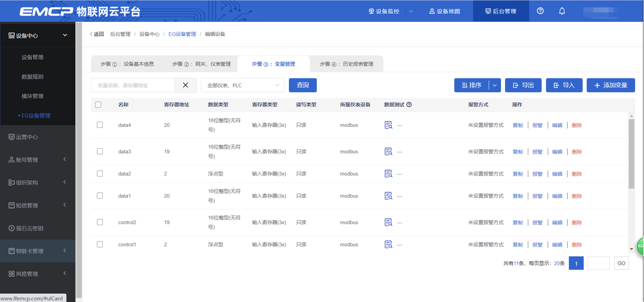
Task: Open data test icon for data4 row
Action: pos(388,125)
